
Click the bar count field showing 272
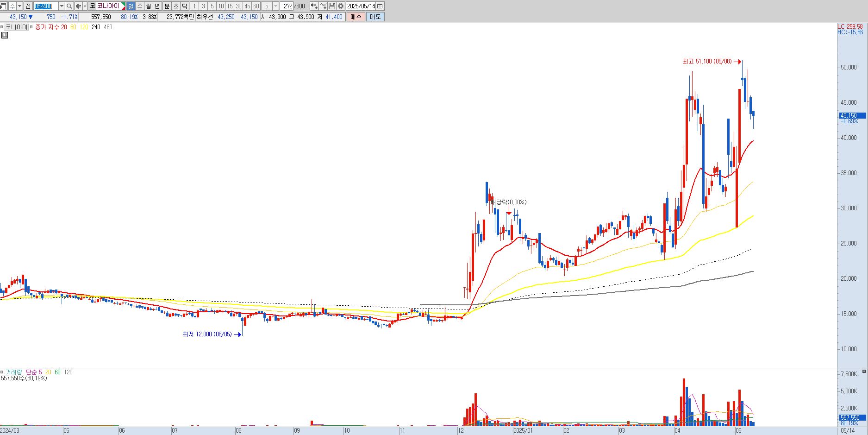point(287,6)
